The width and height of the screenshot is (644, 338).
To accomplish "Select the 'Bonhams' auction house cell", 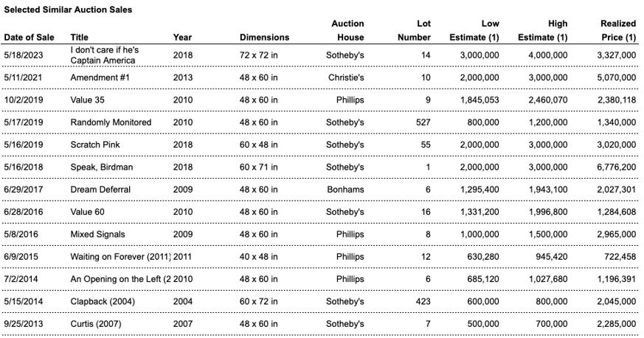I will [347, 190].
